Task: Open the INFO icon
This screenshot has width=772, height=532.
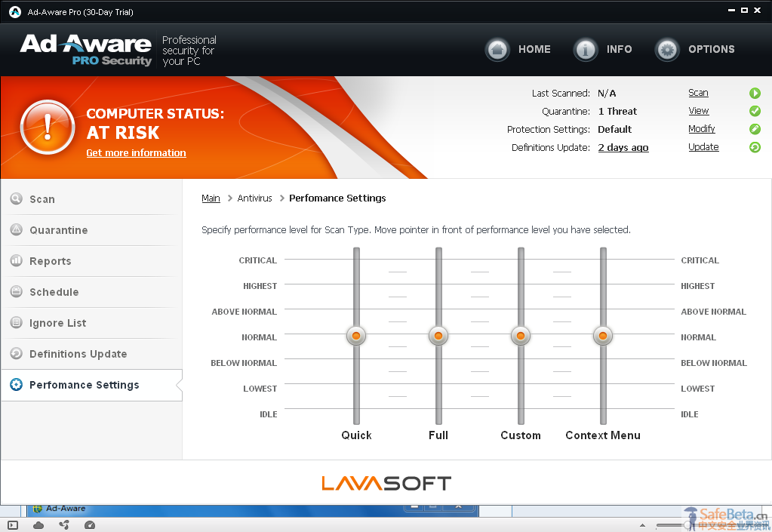Action: [x=586, y=50]
